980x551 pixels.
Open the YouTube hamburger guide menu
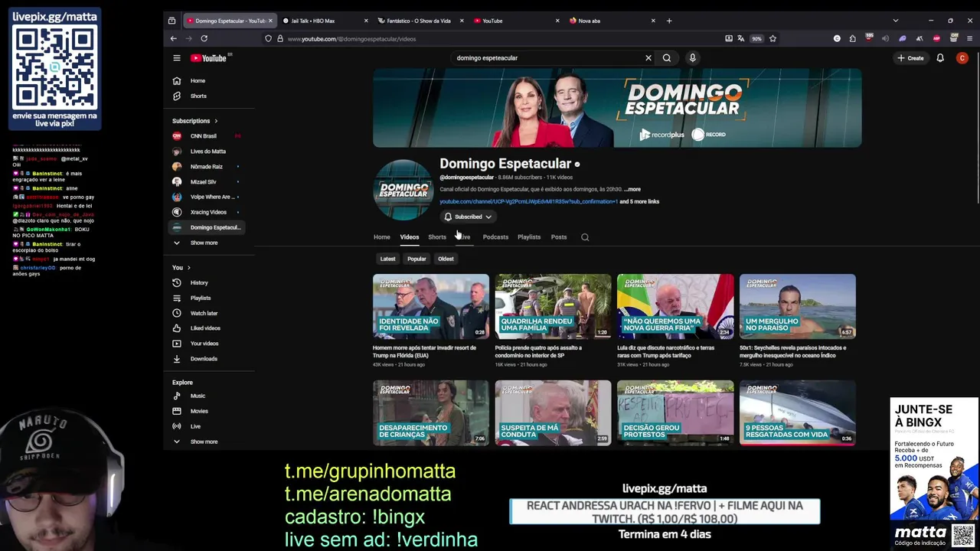coord(177,58)
